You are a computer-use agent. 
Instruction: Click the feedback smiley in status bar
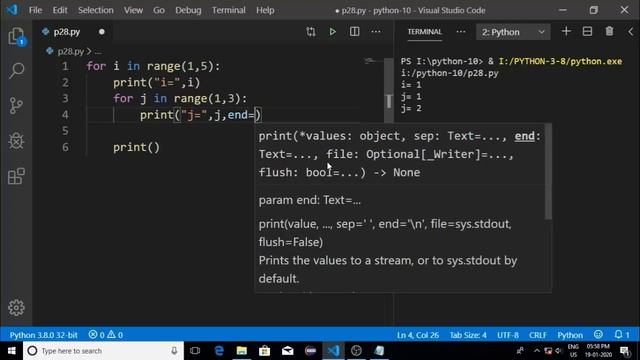(598, 335)
